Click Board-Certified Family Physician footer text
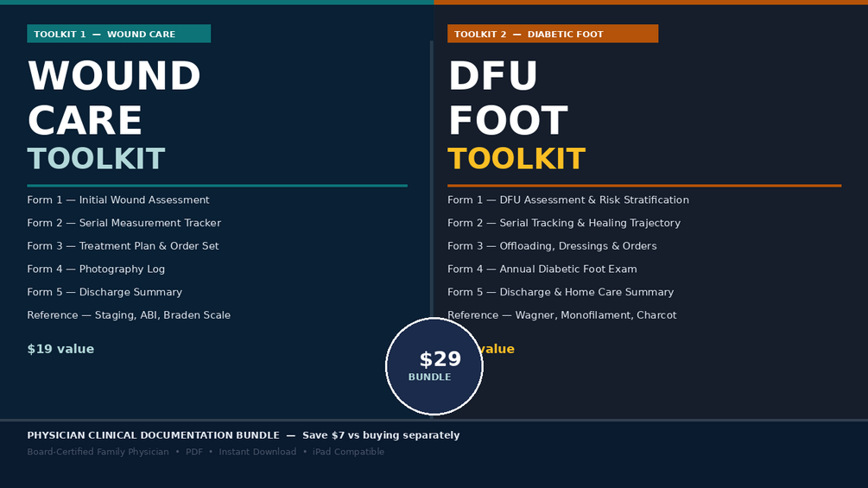This screenshot has width=868, height=488. [x=98, y=452]
